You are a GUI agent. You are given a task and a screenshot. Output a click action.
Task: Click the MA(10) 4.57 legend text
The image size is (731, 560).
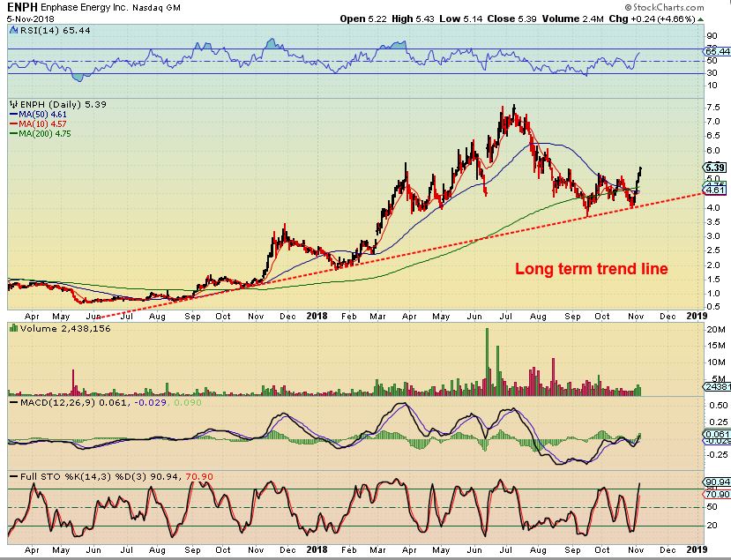tap(42, 124)
